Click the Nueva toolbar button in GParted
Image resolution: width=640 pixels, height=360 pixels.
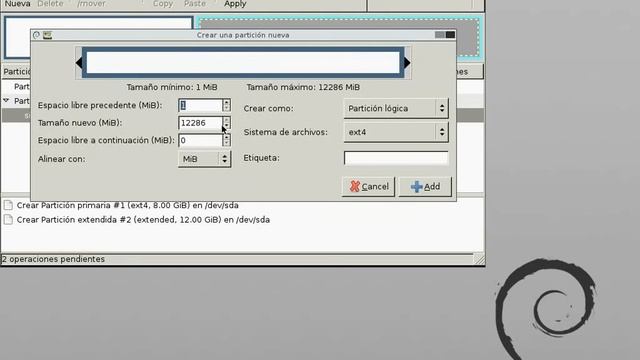pyautogui.click(x=17, y=4)
